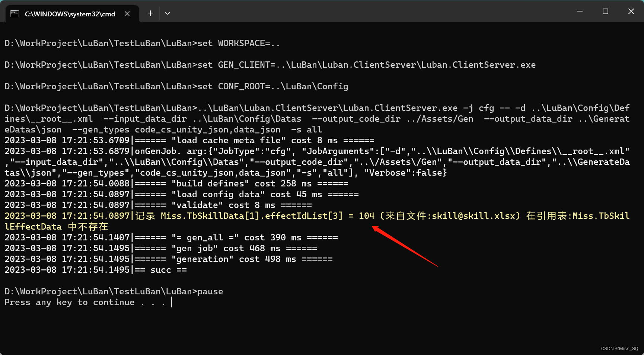Click the 'pause' command at the prompt

(x=211, y=291)
